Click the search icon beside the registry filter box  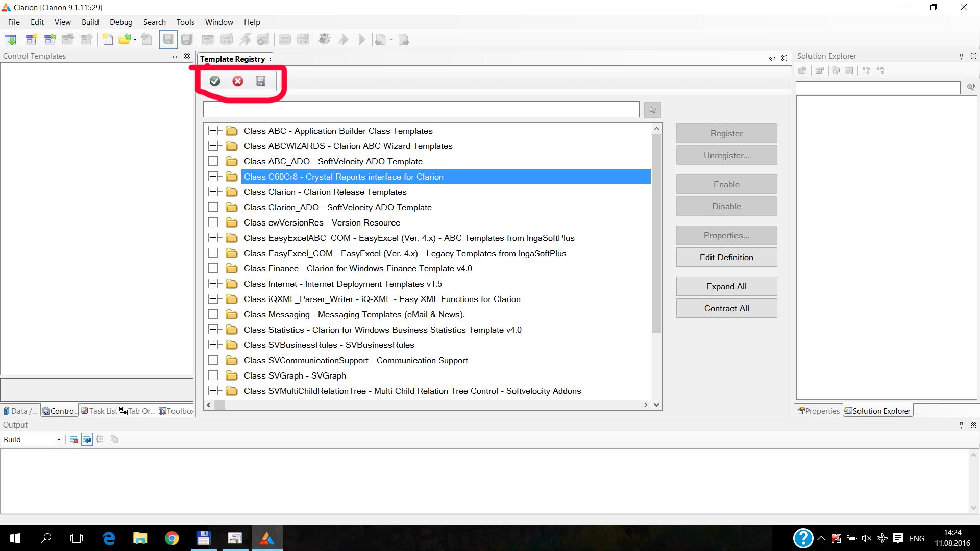652,110
